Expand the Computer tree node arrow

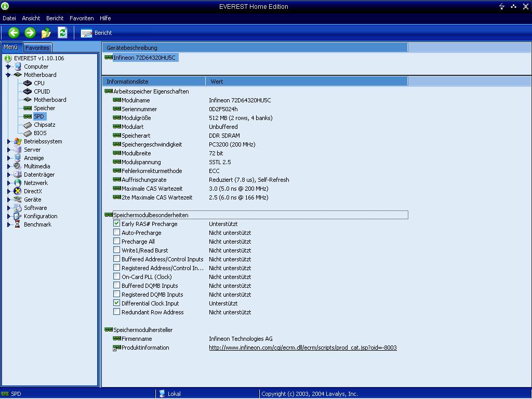[8, 66]
